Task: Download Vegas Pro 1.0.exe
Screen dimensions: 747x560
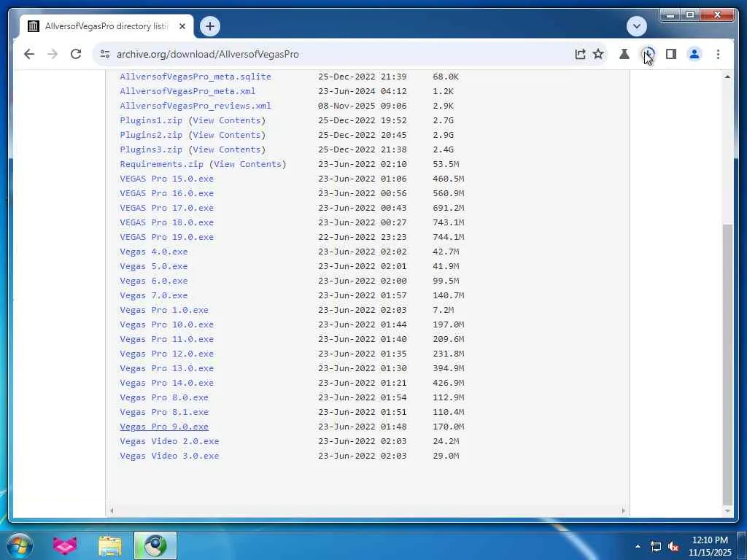Action: pos(164,310)
